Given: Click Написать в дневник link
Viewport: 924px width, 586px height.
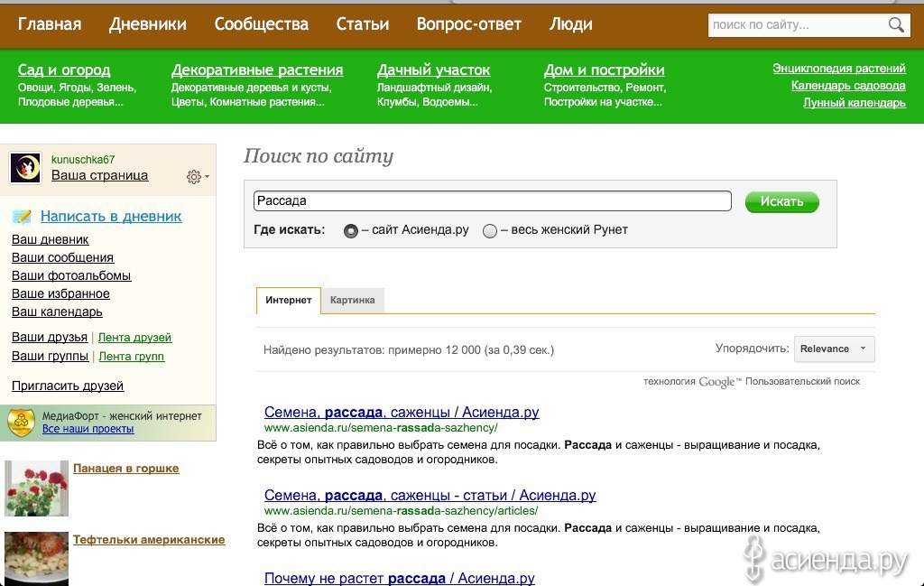Looking at the screenshot, I should point(111,217).
